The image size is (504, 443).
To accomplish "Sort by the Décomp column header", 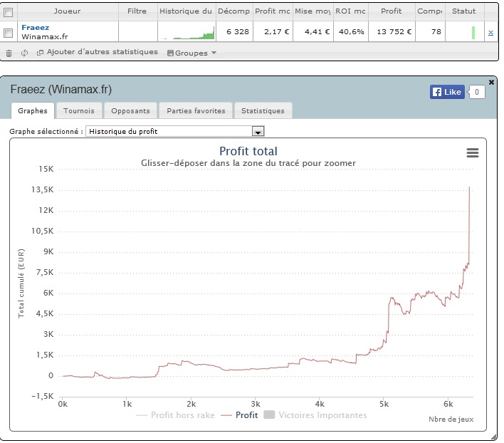I will pos(234,11).
